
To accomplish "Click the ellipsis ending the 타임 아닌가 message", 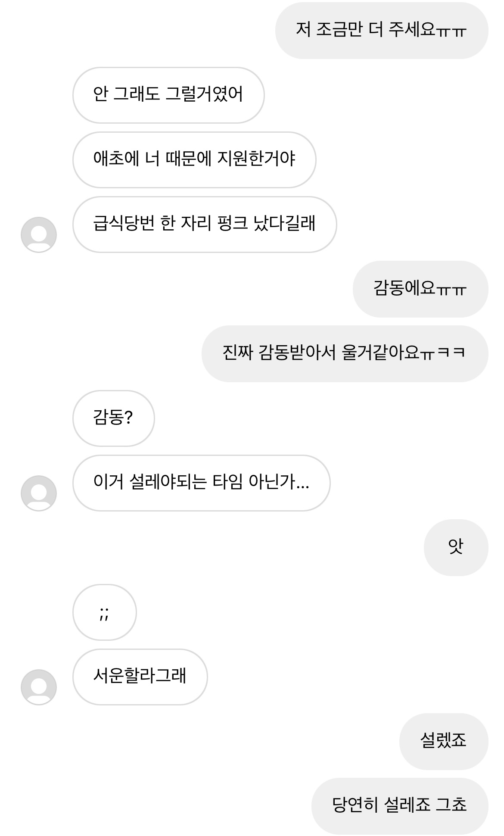I will (303, 487).
